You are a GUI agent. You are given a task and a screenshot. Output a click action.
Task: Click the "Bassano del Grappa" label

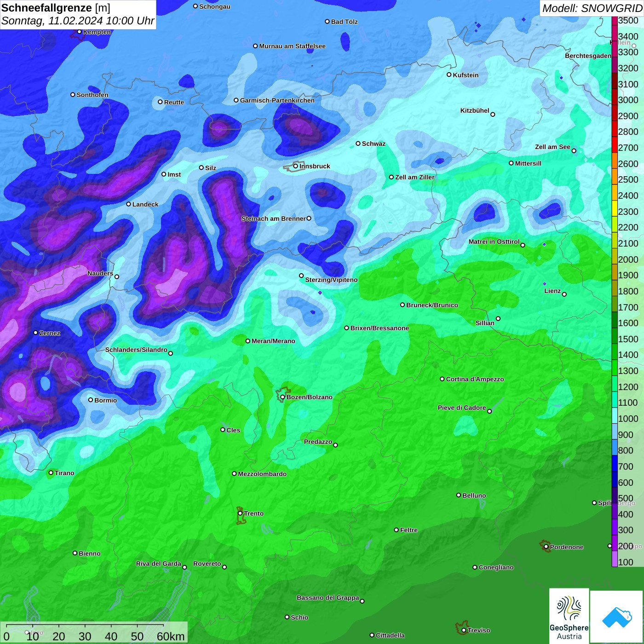pos(328,598)
